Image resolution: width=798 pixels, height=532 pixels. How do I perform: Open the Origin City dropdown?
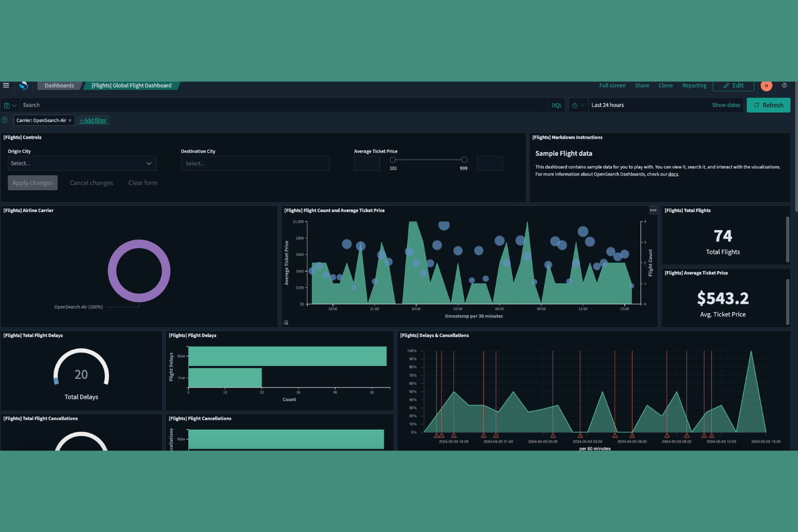[81, 163]
